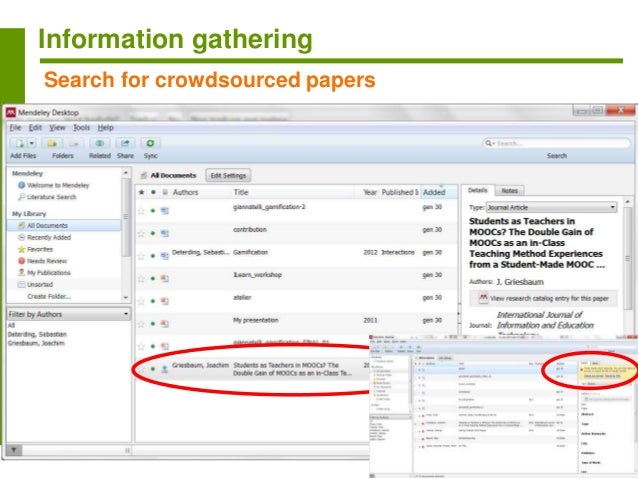
Task: Click document icon of contribution row
Action: click(x=165, y=234)
